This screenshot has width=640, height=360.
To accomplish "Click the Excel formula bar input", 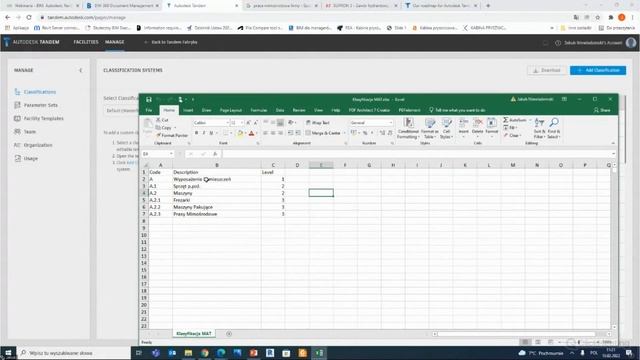I will tap(416, 154).
